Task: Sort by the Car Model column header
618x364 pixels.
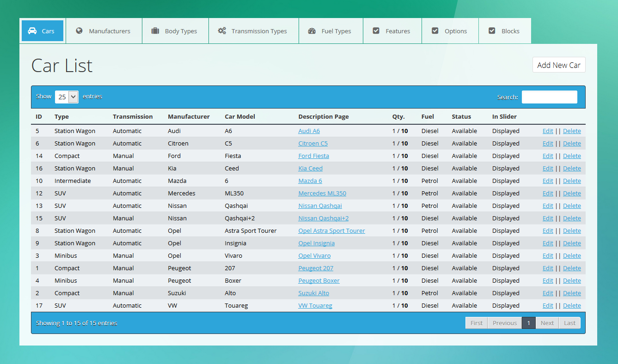Action: (240, 116)
